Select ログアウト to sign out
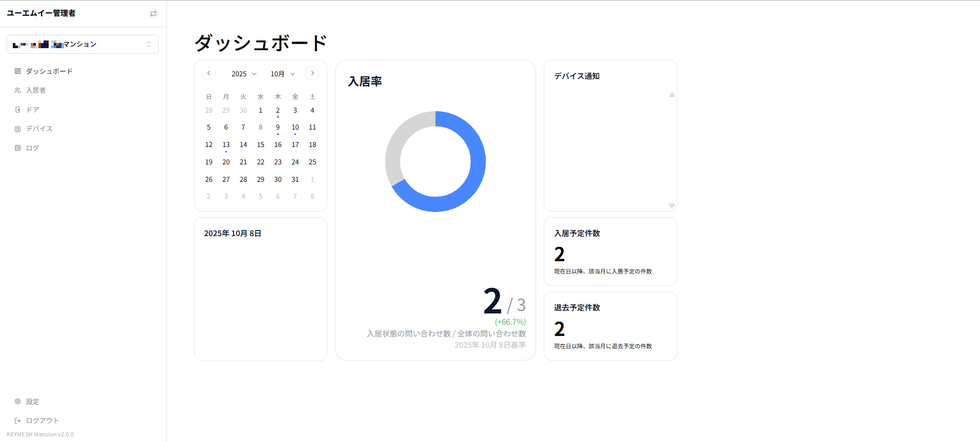Image resolution: width=980 pixels, height=442 pixels. coord(42,420)
